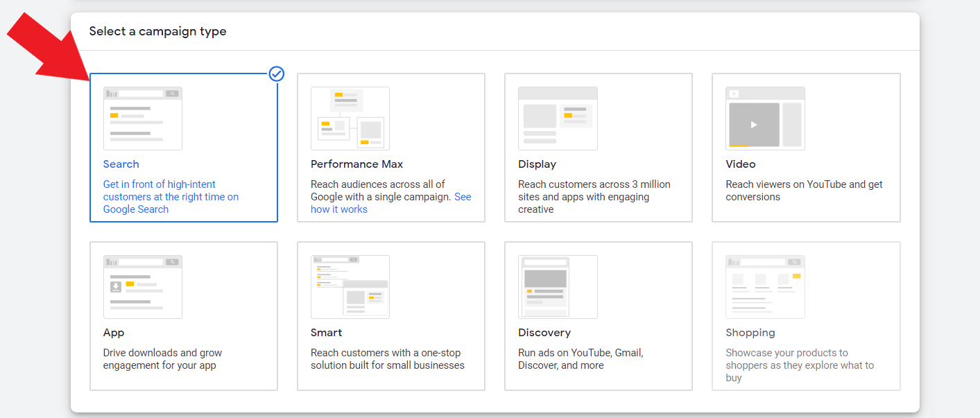This screenshot has height=418, width=980.
Task: Click the Shopping campaign card
Action: pyautogui.click(x=805, y=316)
